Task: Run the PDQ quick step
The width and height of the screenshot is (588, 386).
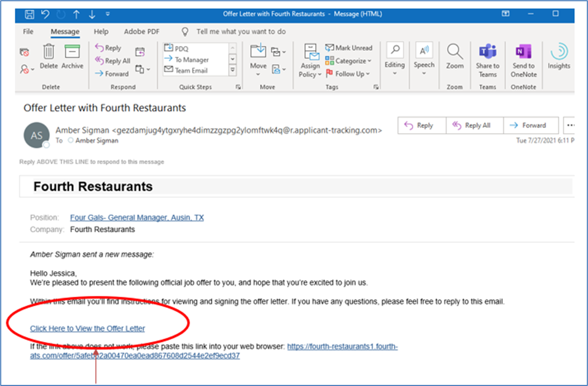Action: click(x=176, y=48)
